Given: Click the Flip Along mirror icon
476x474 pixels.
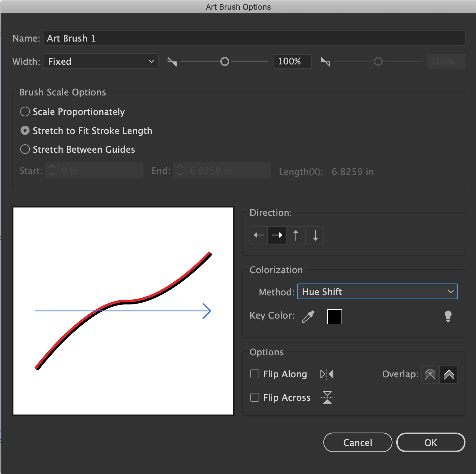Looking at the screenshot, I should click(x=327, y=374).
